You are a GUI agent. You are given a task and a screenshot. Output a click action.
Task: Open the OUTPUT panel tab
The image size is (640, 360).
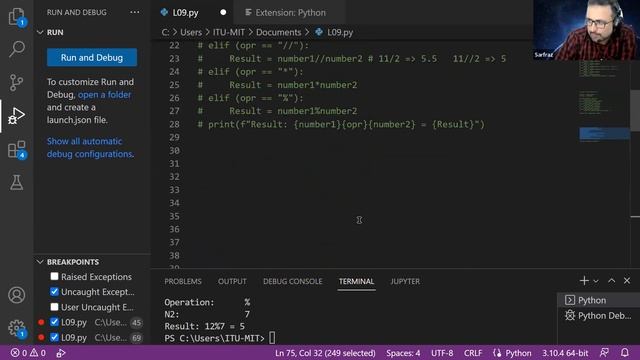[232, 281]
